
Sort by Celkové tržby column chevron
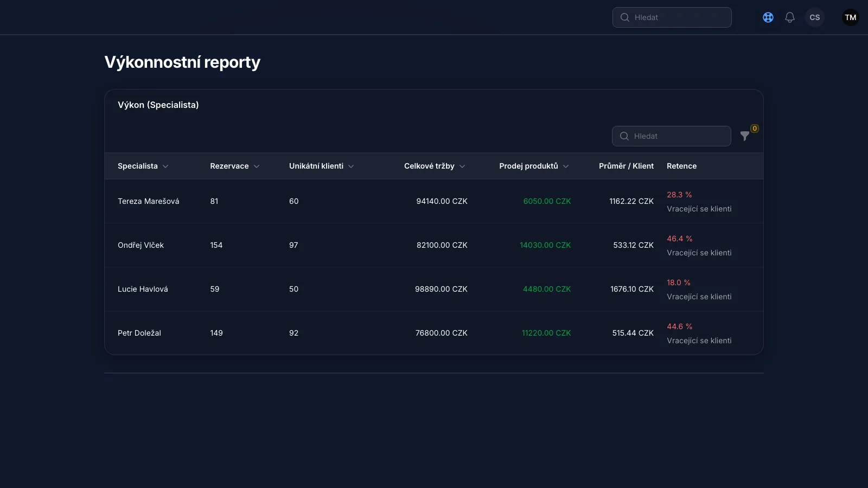[x=462, y=166]
